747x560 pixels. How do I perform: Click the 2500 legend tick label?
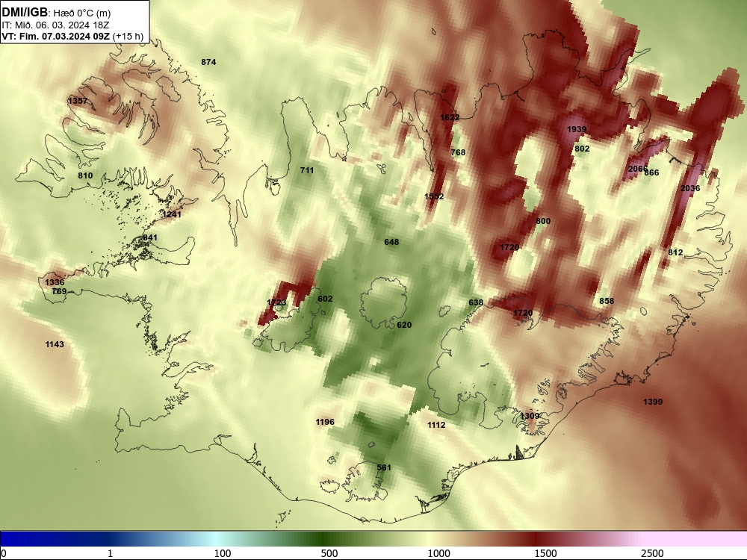tap(652, 553)
